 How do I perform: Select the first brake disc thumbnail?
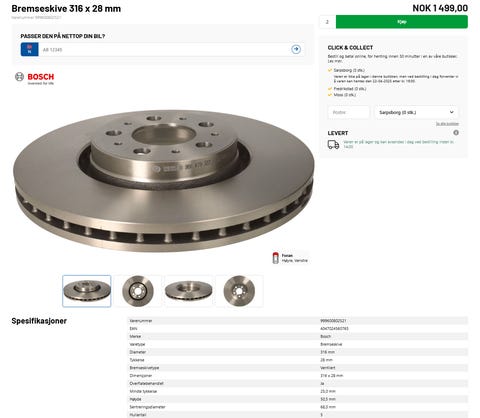(87, 291)
